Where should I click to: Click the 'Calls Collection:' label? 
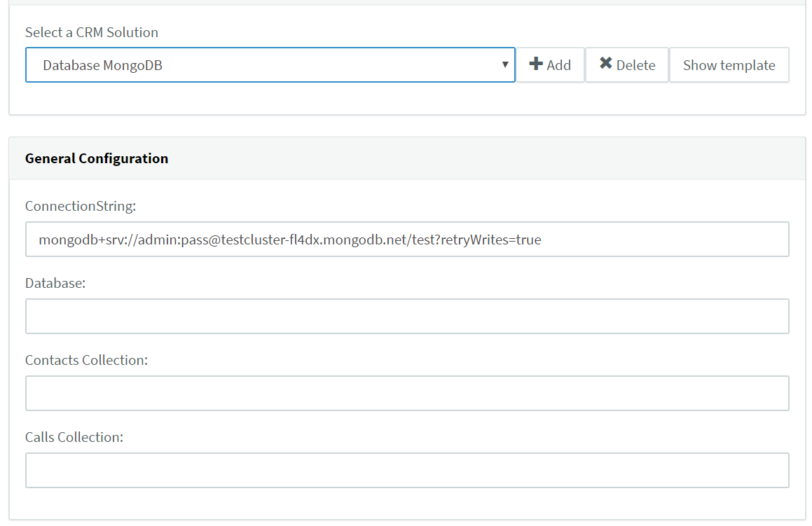[74, 437]
